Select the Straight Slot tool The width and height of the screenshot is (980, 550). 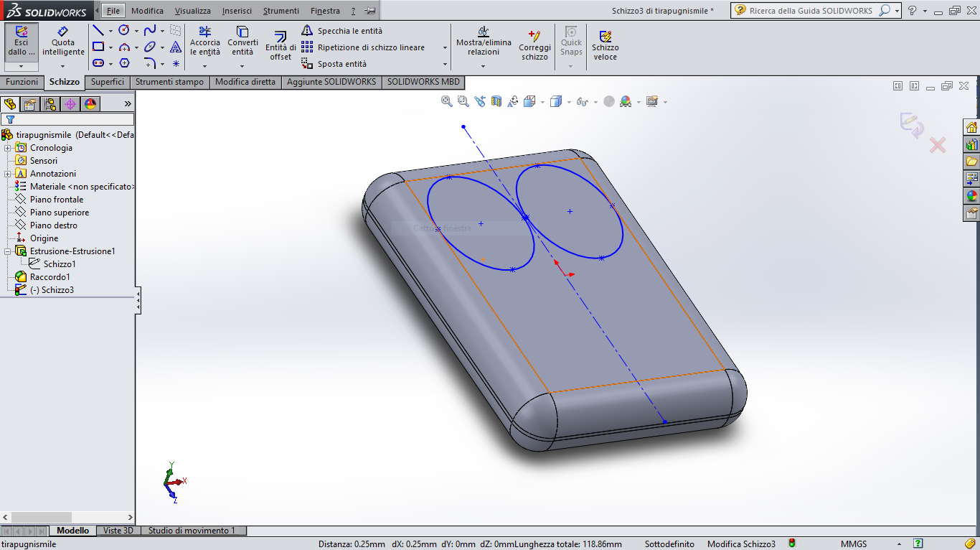[98, 63]
